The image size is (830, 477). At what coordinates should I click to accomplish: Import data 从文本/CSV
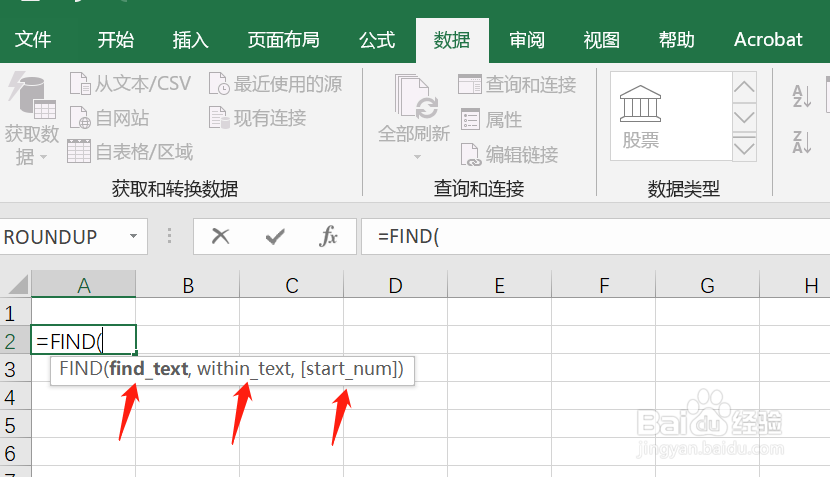click(x=130, y=84)
